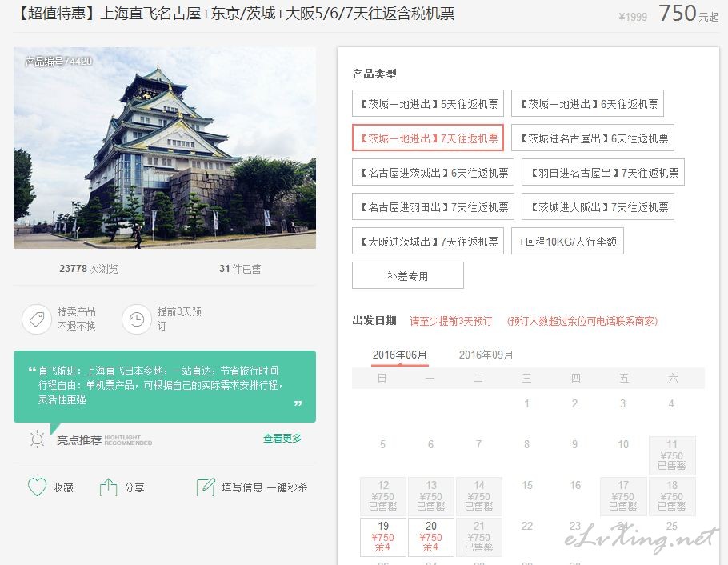Click sold-out June 11 date cell

(672, 455)
